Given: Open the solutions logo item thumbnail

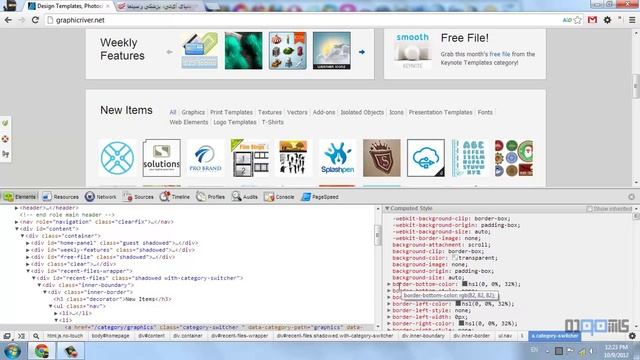Looking at the screenshot, I should [162, 158].
